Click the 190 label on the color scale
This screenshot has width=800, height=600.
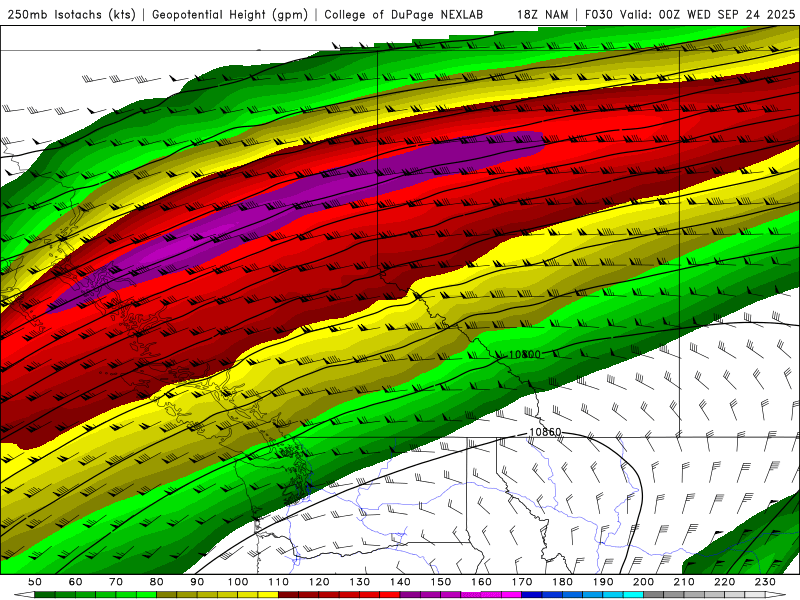(603, 582)
